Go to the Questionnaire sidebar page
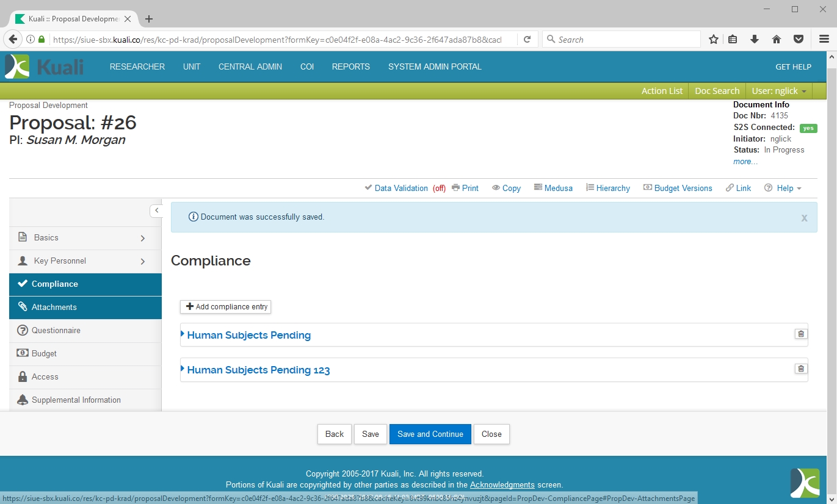 point(56,330)
